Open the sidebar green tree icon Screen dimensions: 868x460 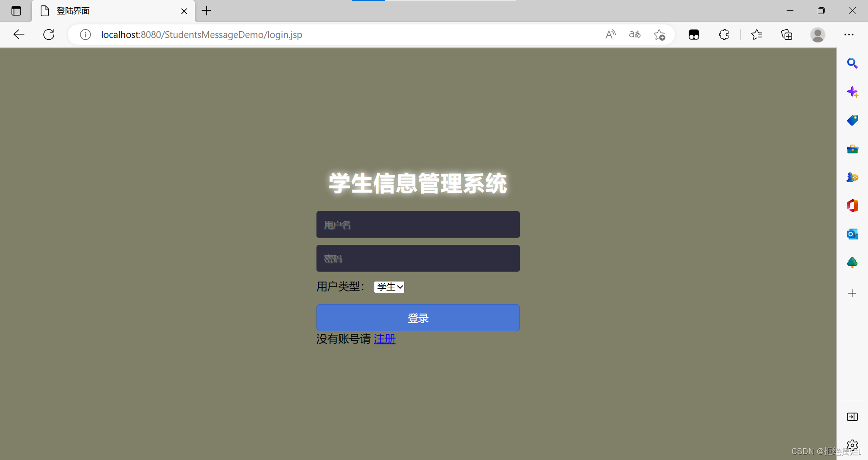pyautogui.click(x=852, y=263)
